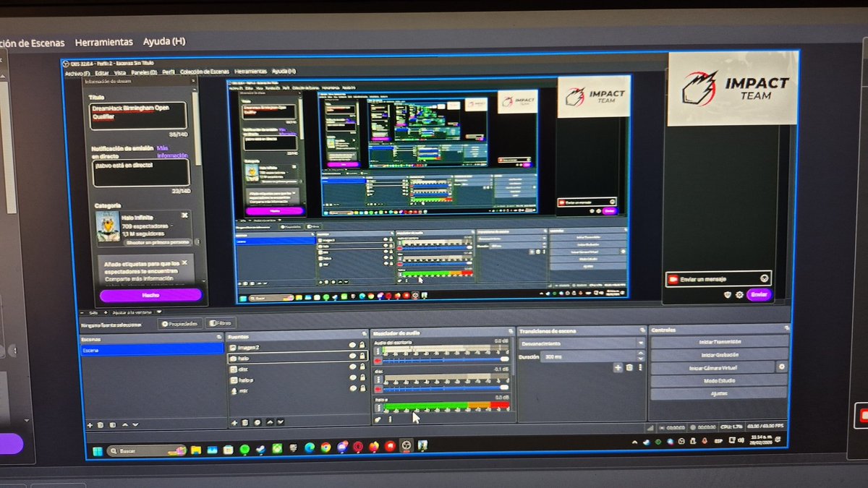The width and height of the screenshot is (868, 488).
Task: Toggle lock on imagen 2 source
Action: [x=362, y=345]
